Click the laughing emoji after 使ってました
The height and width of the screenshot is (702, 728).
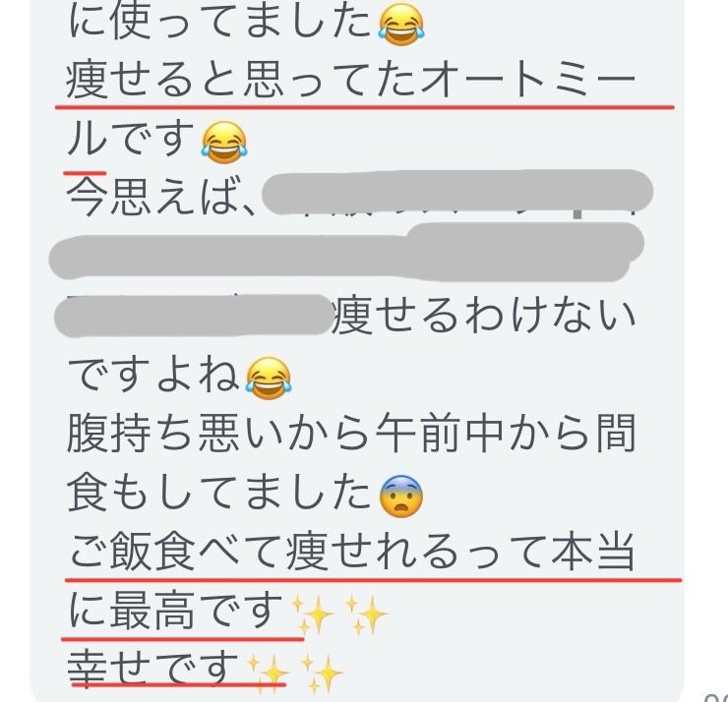(401, 25)
